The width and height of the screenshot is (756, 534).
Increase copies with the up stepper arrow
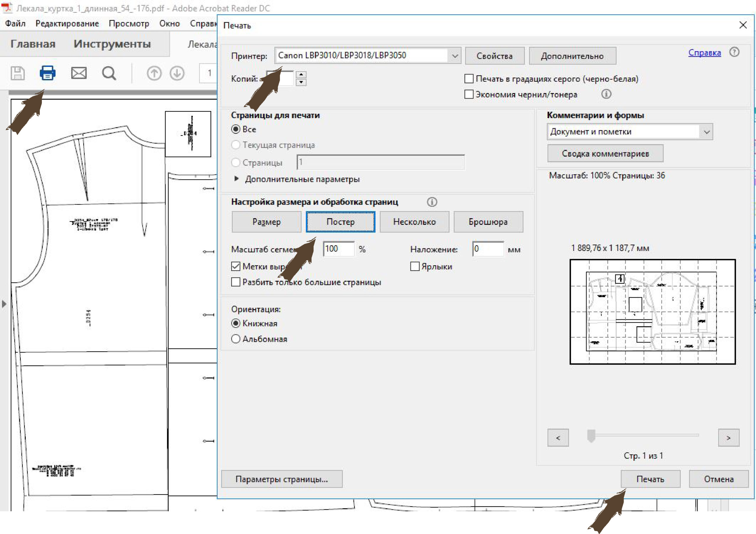pyautogui.click(x=301, y=75)
